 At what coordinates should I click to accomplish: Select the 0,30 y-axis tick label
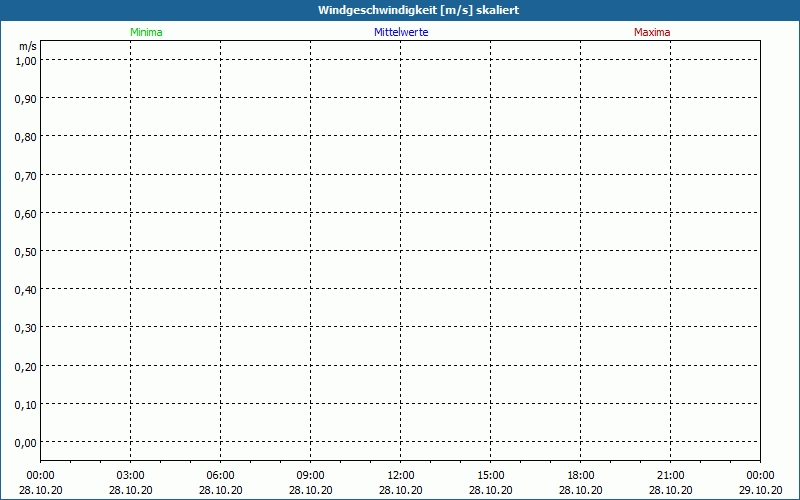pos(26,327)
